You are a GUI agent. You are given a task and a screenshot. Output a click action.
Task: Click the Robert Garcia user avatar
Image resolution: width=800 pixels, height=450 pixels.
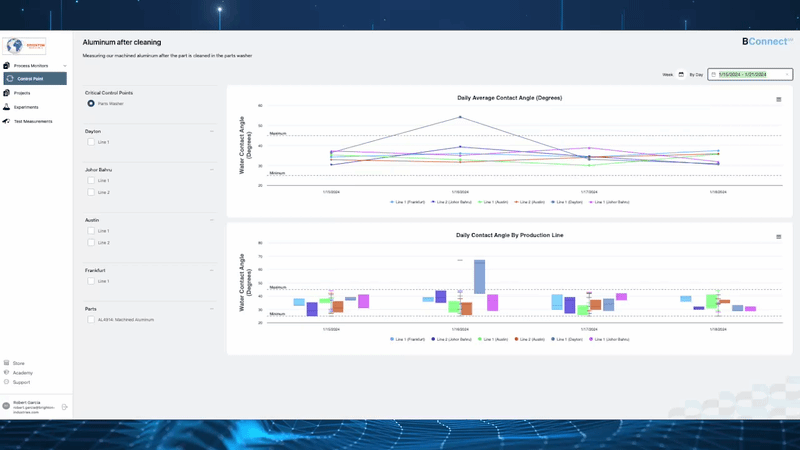(x=6, y=406)
